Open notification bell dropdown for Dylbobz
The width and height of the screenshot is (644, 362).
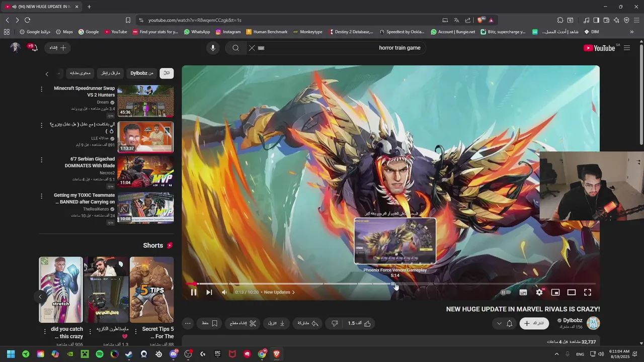tap(505, 323)
